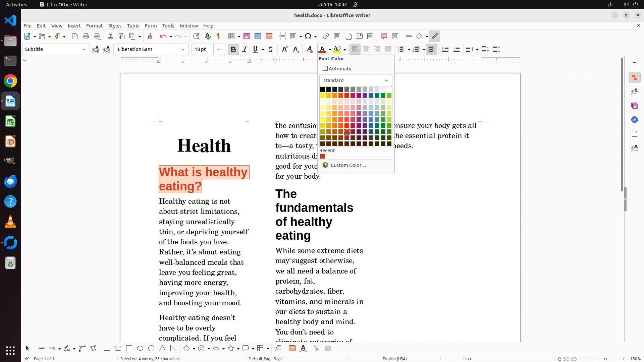Open the Tools menu
The image size is (644, 362).
pos(168,26)
